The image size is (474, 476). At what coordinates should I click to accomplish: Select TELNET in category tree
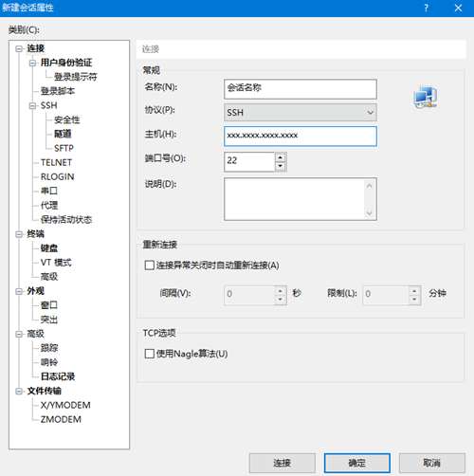[x=56, y=162]
